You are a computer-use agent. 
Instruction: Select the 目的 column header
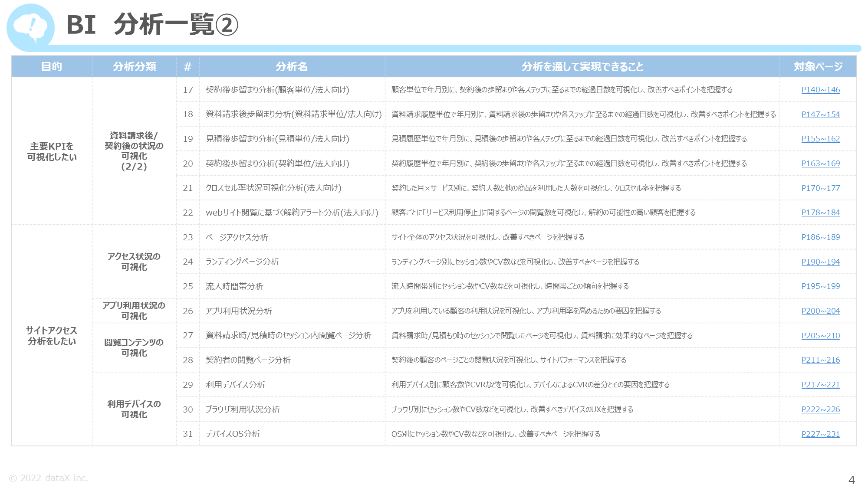point(52,66)
